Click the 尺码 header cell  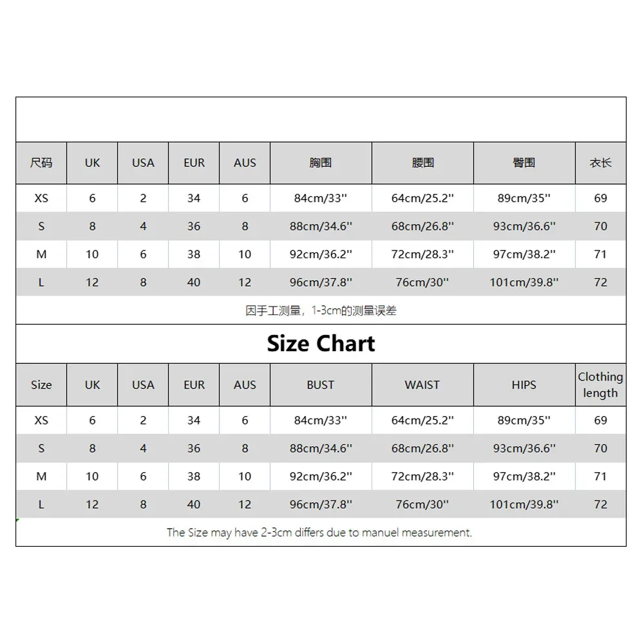coord(41,163)
